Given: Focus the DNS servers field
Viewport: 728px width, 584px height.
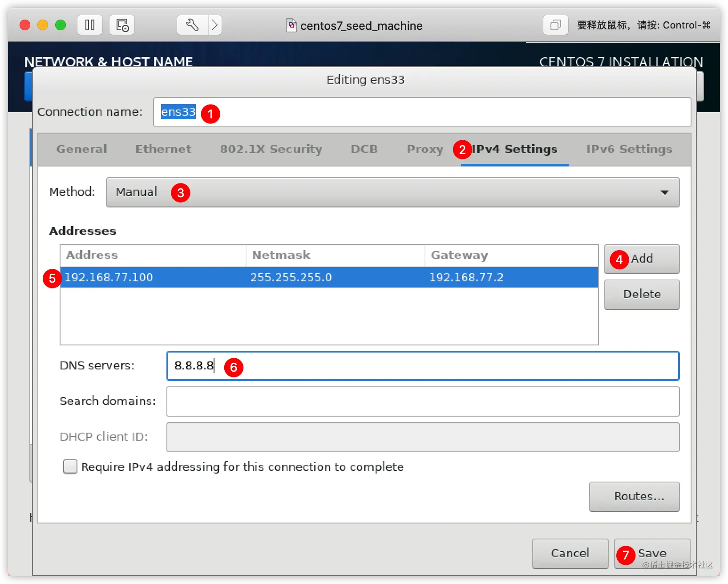Looking at the screenshot, I should tap(423, 366).
